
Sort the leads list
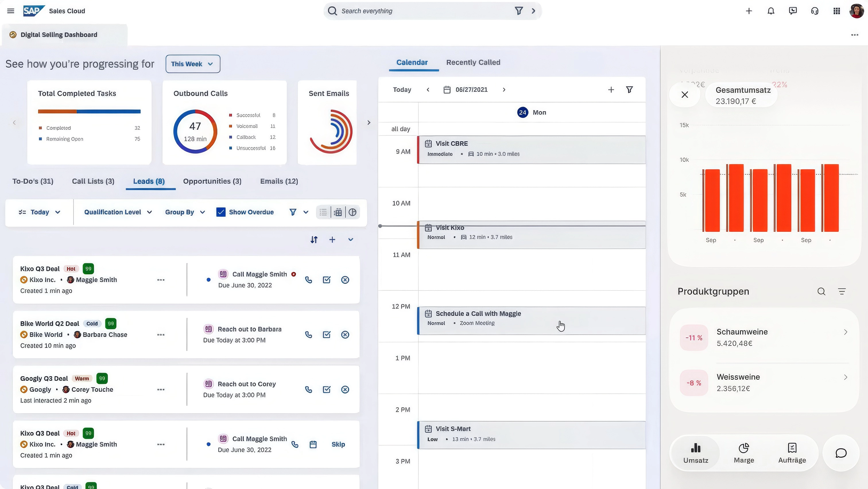click(x=314, y=239)
